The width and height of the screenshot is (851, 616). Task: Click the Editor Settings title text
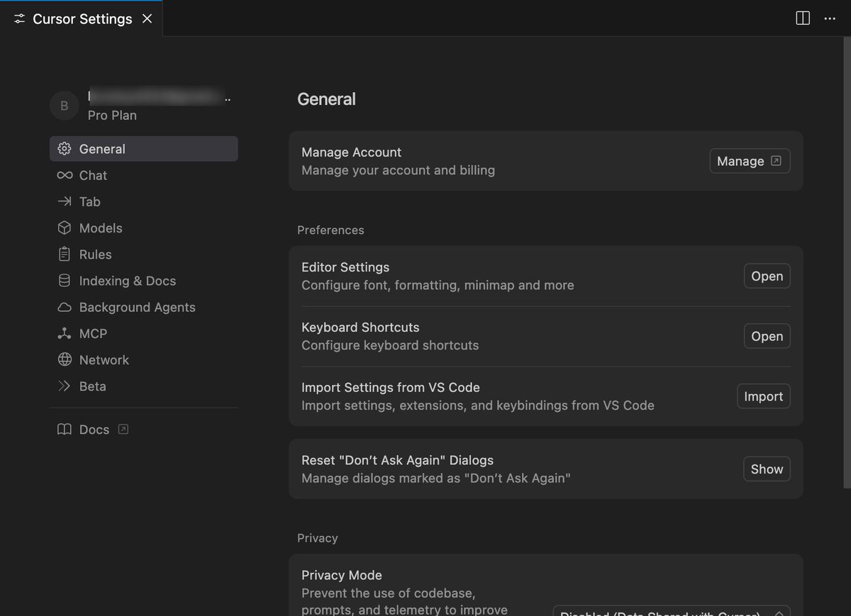click(x=345, y=267)
